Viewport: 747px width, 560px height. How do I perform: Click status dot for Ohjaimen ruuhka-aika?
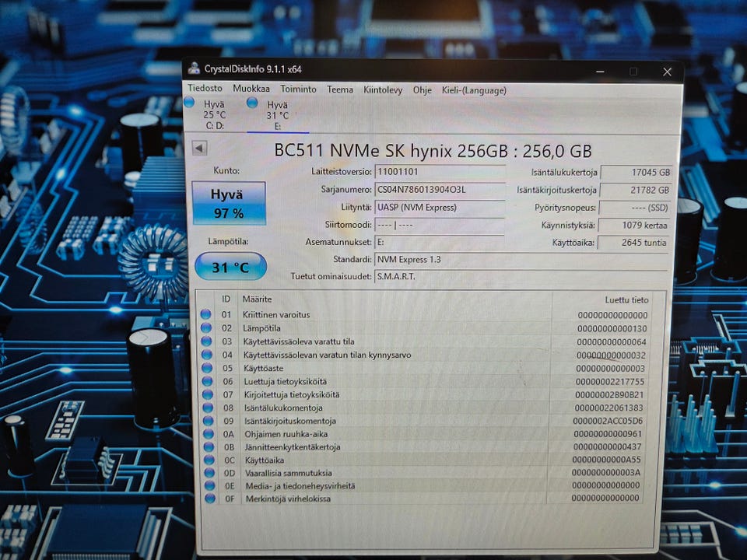coord(209,434)
